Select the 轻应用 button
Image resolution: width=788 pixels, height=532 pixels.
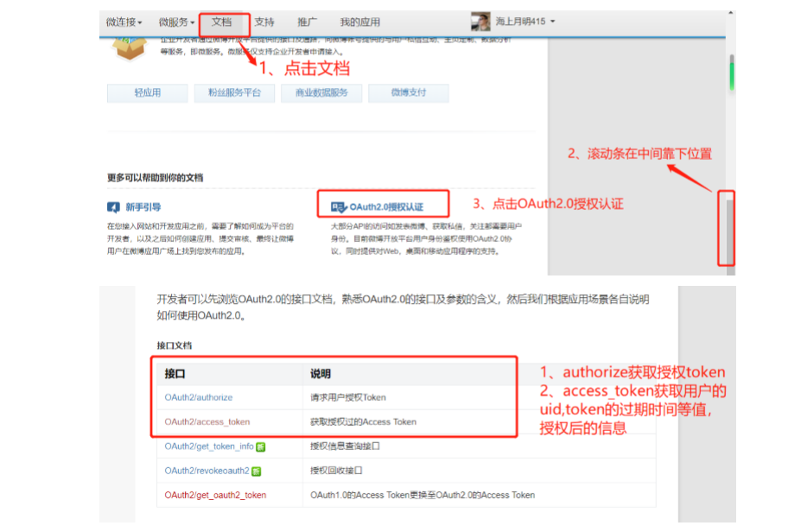[147, 93]
